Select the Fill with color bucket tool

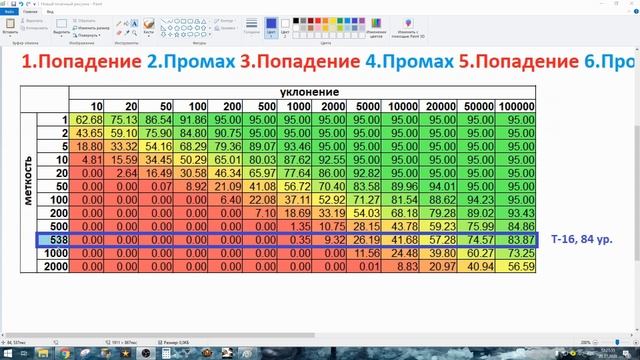point(127,24)
